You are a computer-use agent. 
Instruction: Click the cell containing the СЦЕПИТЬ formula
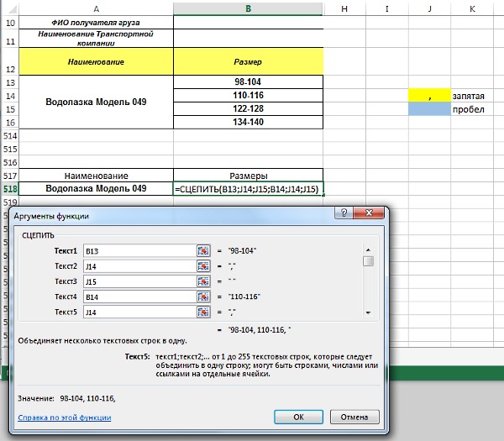(247, 189)
